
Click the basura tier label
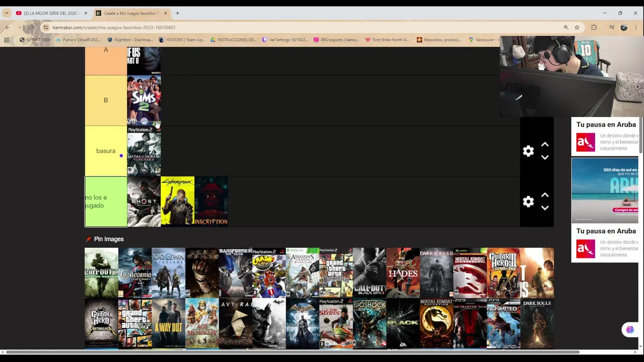pos(106,151)
